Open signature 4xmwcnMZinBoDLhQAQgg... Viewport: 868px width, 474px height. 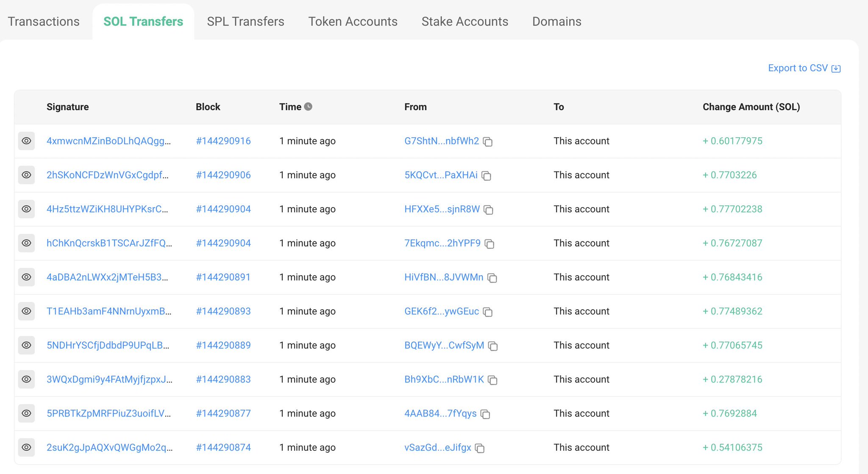(109, 141)
